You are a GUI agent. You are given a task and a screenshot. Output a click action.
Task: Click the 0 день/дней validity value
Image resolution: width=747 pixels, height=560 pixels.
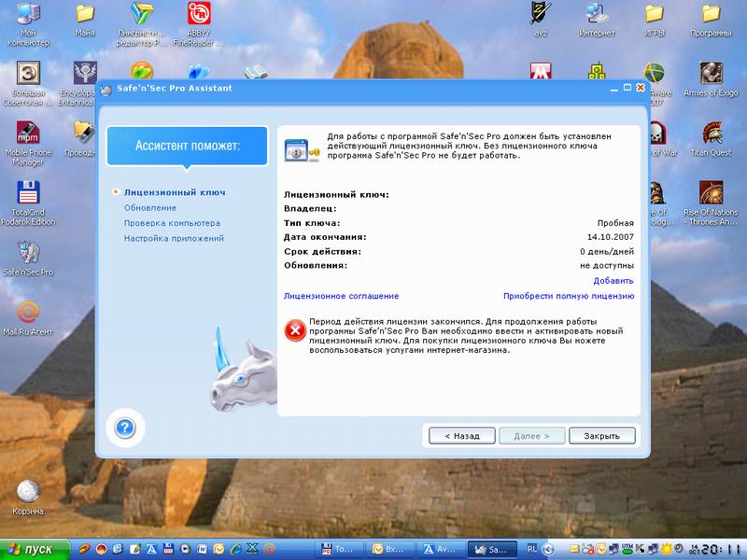click(x=606, y=251)
